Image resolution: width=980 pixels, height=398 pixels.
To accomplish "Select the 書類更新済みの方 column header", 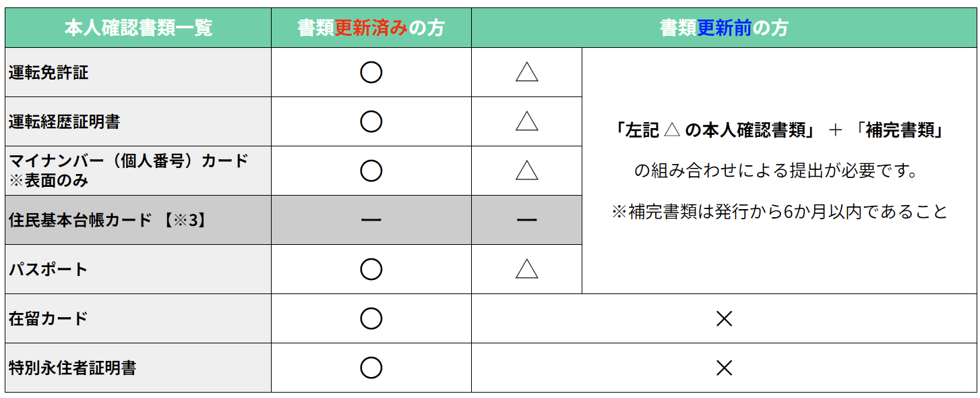I will (371, 28).
